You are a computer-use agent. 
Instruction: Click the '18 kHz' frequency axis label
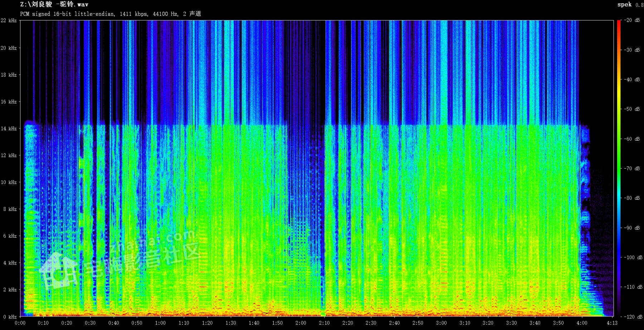pos(9,75)
